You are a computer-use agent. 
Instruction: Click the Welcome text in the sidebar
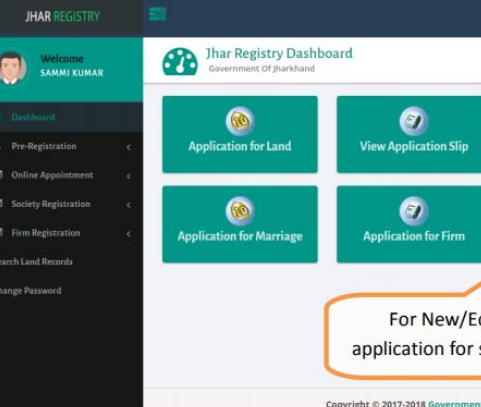click(x=62, y=59)
